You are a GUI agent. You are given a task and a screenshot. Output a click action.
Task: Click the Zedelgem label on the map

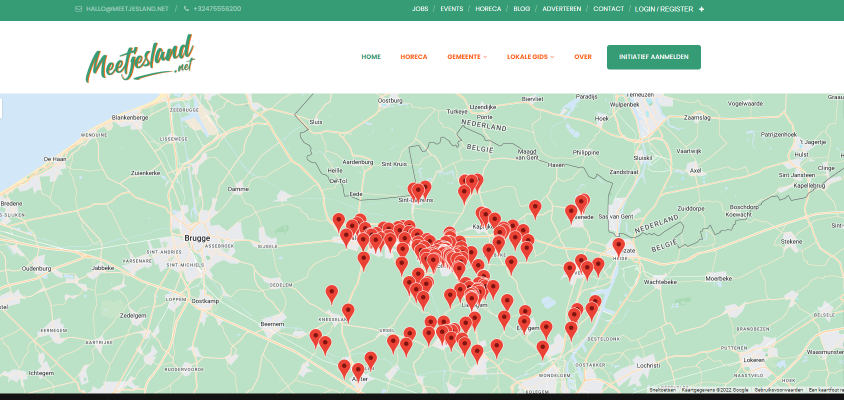click(133, 315)
